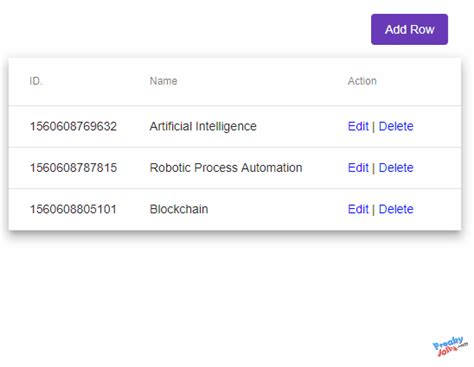Select the Action column header
This screenshot has height=367, width=474.
click(362, 81)
